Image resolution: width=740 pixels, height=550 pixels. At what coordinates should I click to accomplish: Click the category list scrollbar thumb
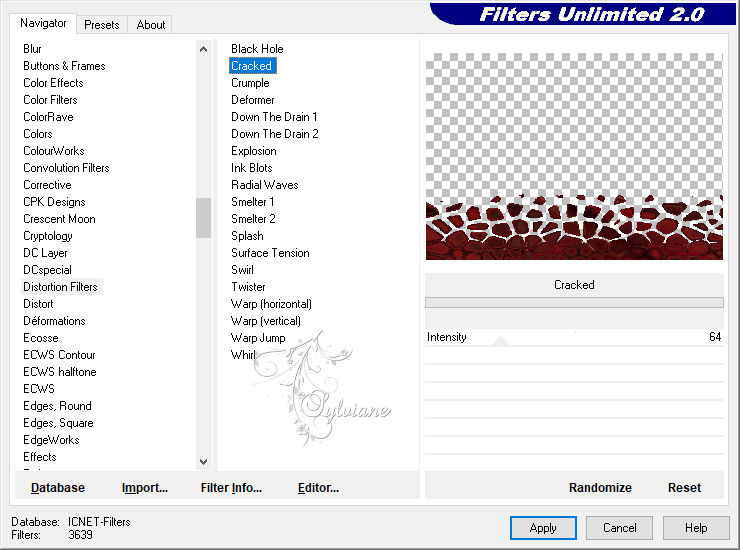click(x=203, y=218)
